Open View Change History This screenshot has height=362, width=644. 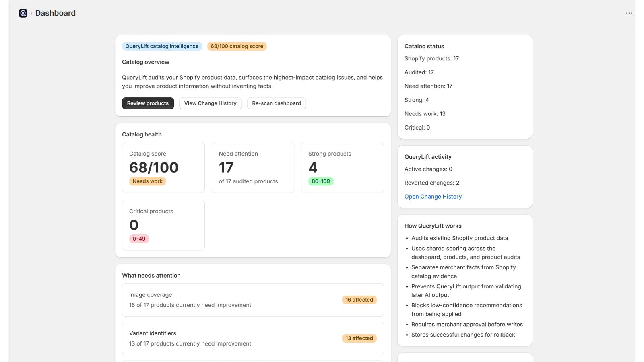click(x=210, y=103)
